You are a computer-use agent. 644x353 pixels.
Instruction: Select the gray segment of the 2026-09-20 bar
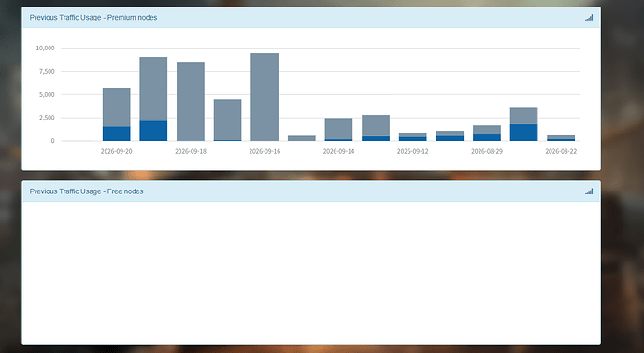(x=117, y=107)
